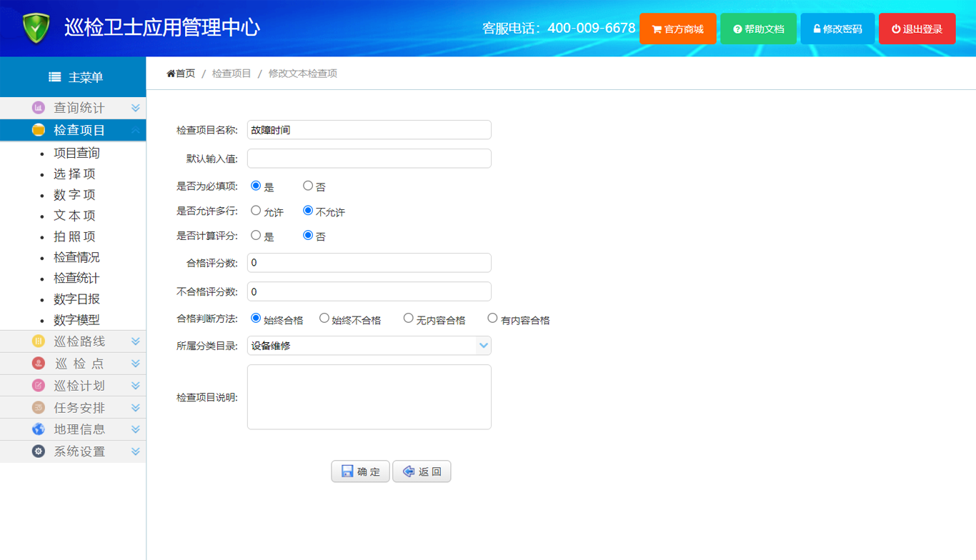Click the 系统设置 gear icon

coord(39,451)
